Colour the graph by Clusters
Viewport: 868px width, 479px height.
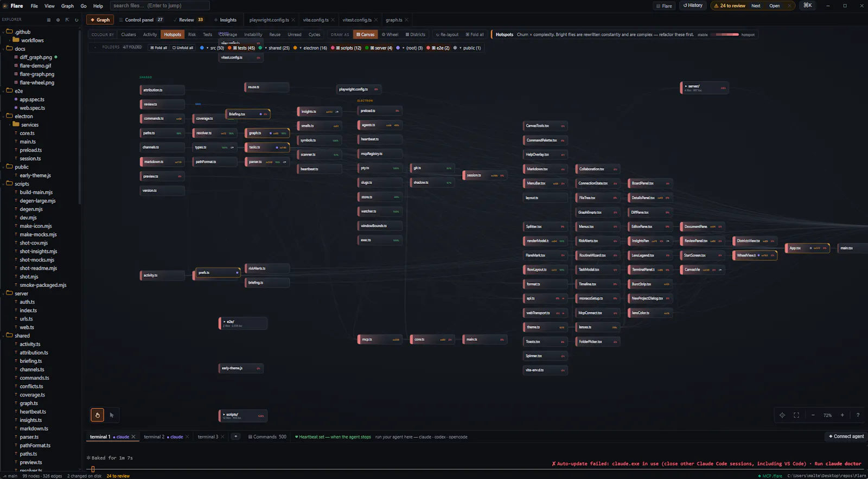(129, 34)
